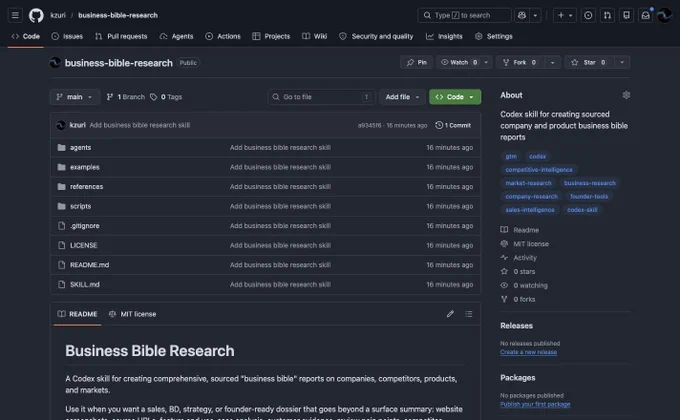Open the LICENSE file
This screenshot has width=680, height=420.
[x=83, y=245]
